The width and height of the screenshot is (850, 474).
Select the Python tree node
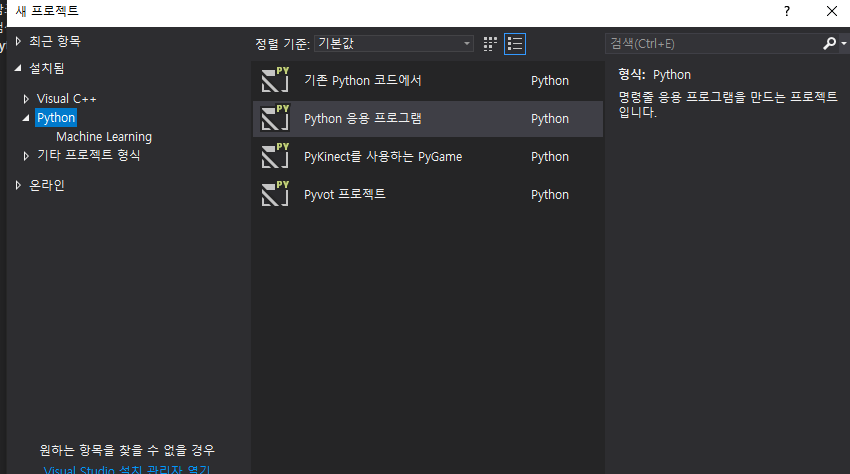[56, 118]
